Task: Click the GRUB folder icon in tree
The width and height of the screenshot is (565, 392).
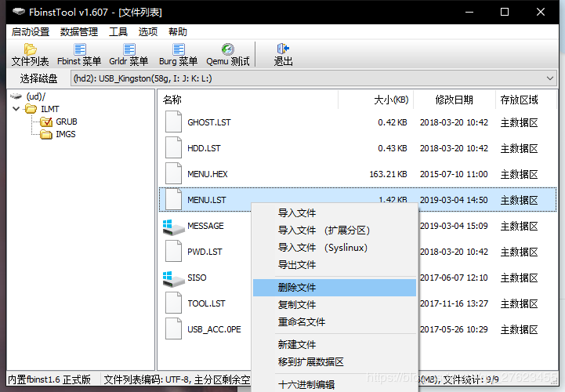Action: pyautogui.click(x=46, y=122)
